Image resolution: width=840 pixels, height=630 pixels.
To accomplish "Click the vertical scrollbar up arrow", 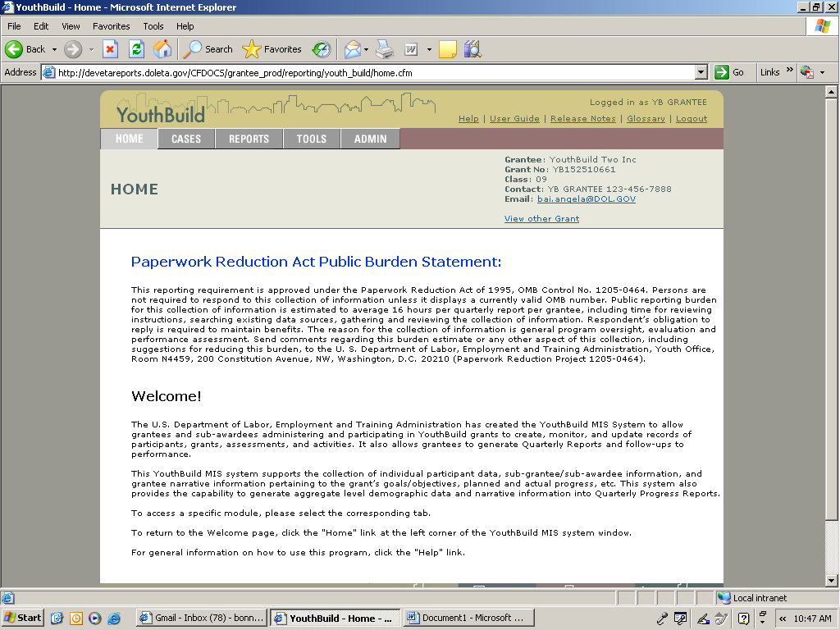I will (831, 92).
